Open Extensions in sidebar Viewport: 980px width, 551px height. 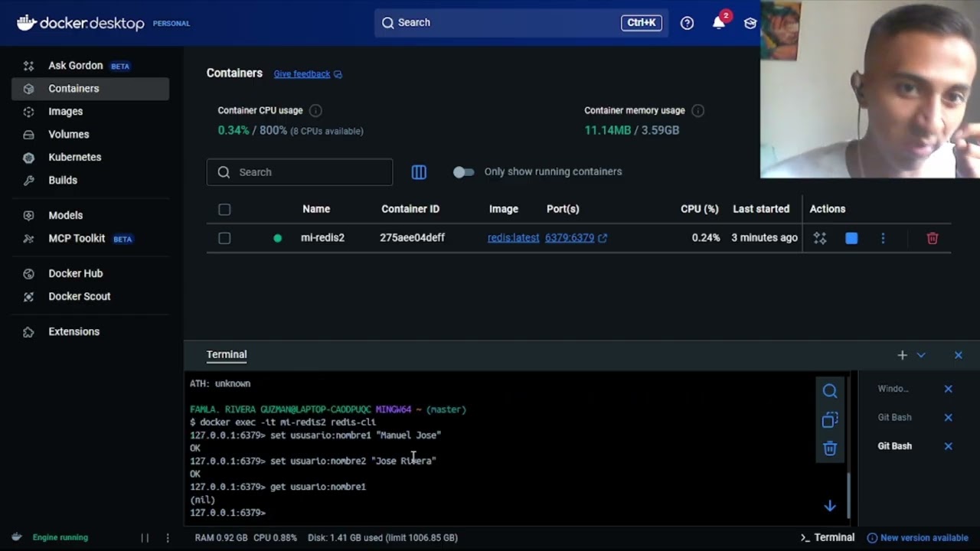pyautogui.click(x=90, y=332)
